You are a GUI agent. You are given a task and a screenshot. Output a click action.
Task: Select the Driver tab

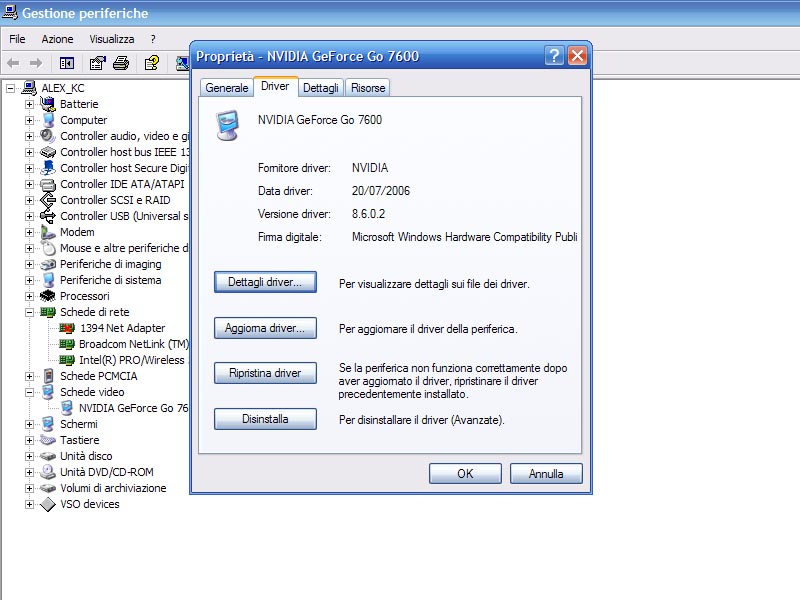(x=275, y=86)
